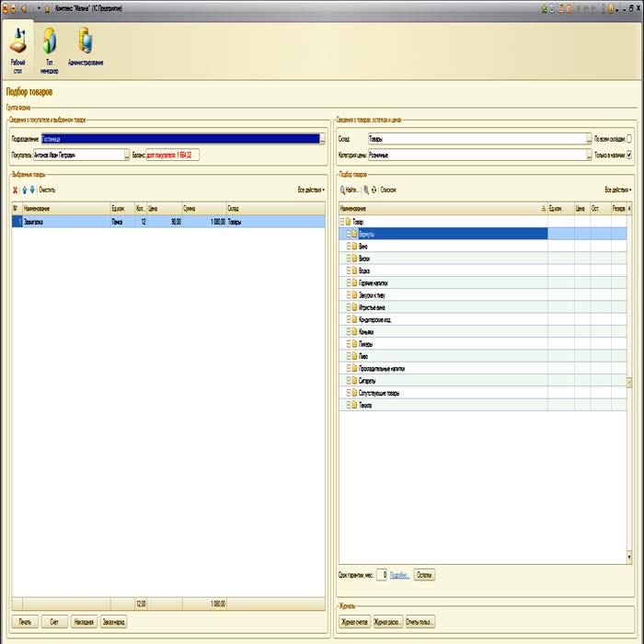Collapse the Товар root tree node
Image resolution: width=644 pixels, height=644 pixels.
[343, 222]
